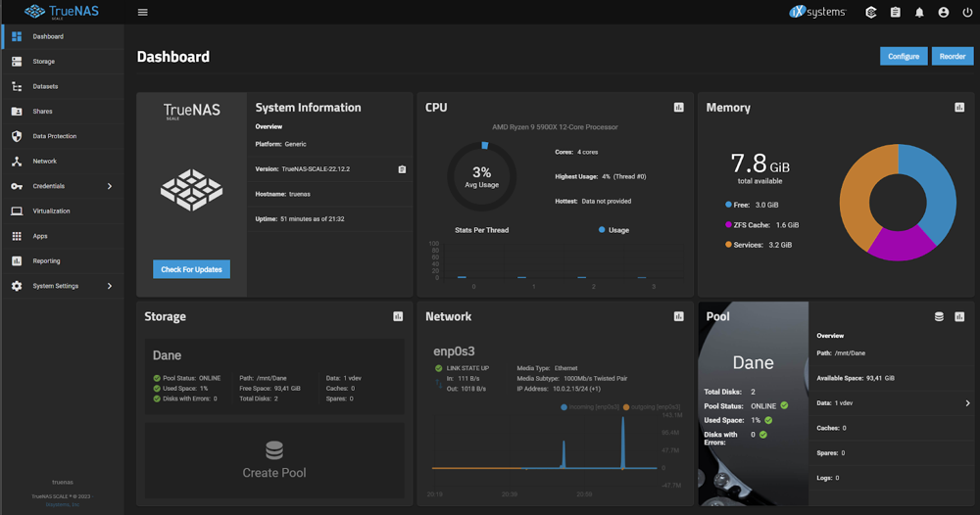Image resolution: width=980 pixels, height=515 pixels.
Task: Click the Create Pool stacked-disks icon
Action: pyautogui.click(x=274, y=450)
